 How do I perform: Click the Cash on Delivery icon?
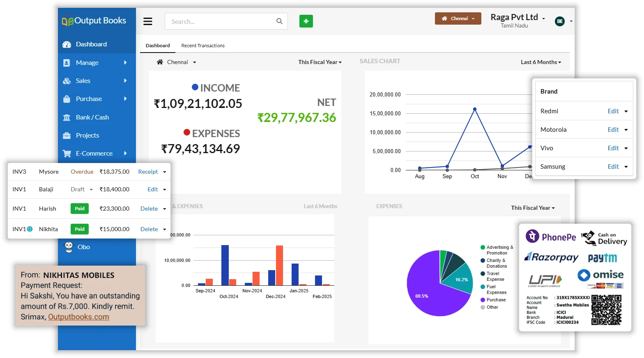604,238
